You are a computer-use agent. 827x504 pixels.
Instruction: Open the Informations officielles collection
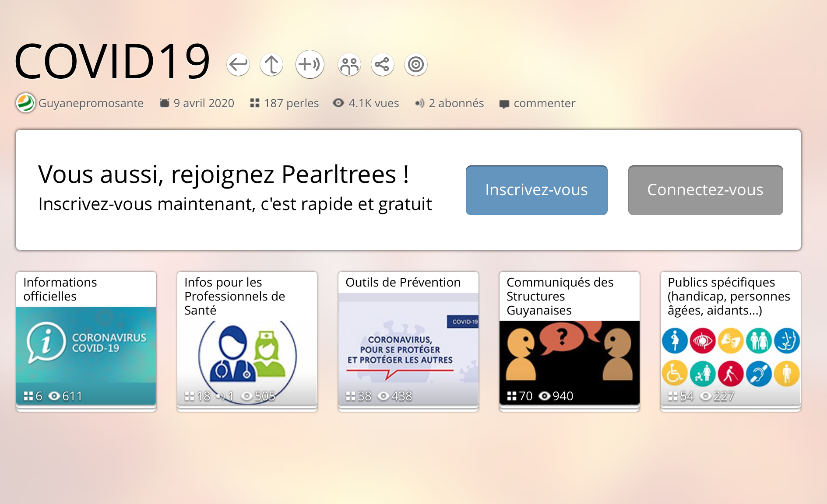[86, 341]
